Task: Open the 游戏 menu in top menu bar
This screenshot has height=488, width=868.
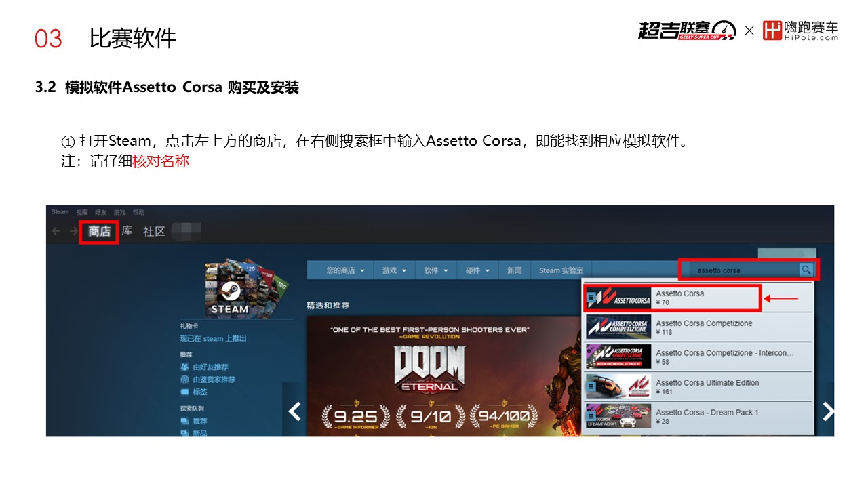Action: pyautogui.click(x=120, y=212)
